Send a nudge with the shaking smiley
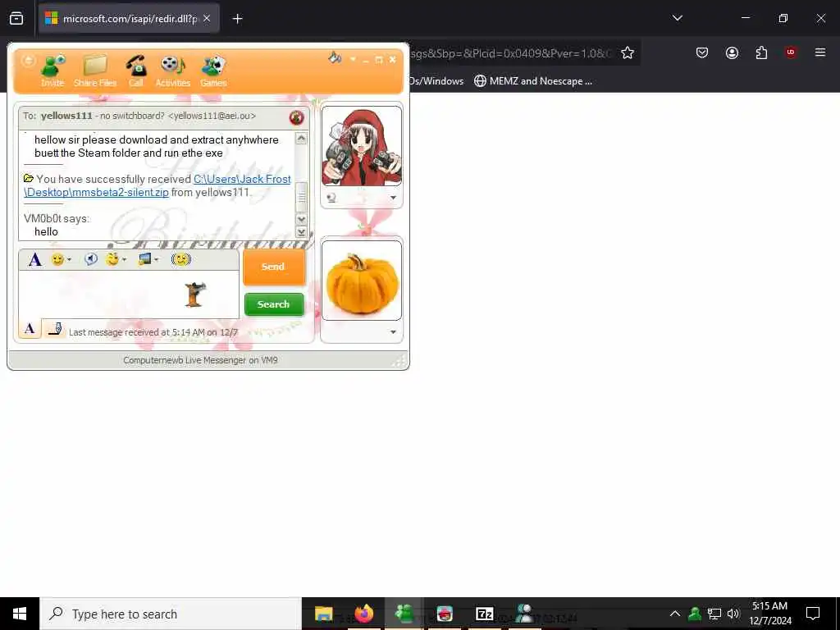840x630 pixels. pos(181,259)
